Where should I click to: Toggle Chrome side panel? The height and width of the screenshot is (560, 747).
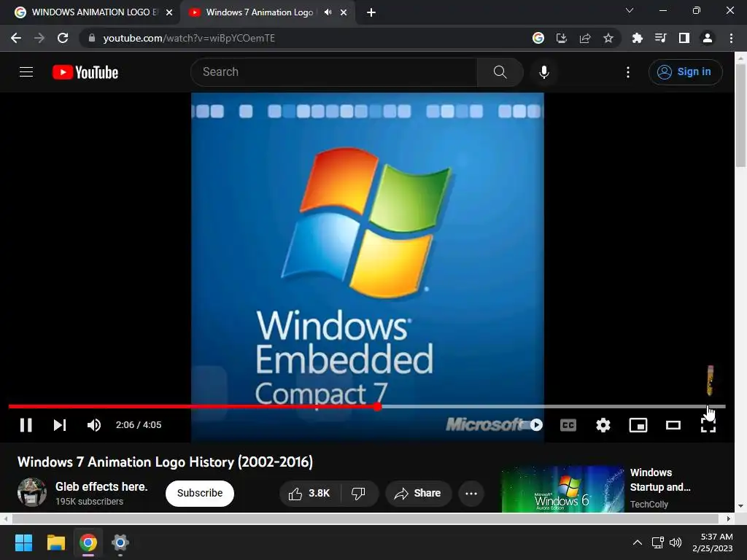[684, 38]
